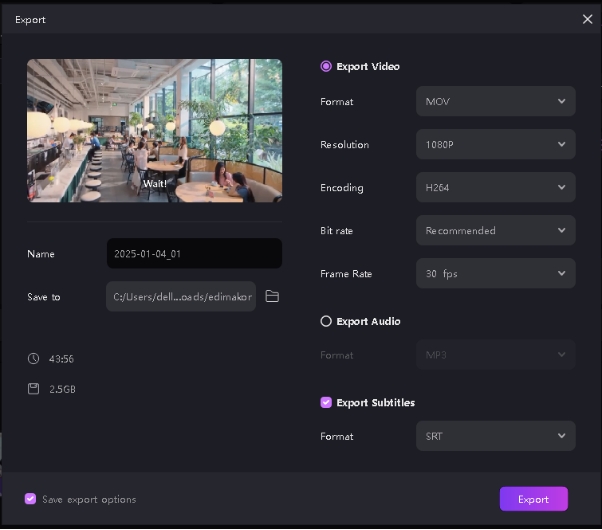The height and width of the screenshot is (530, 602).
Task: Click the disabled MP3 audio format dropdown
Action: tap(495, 355)
